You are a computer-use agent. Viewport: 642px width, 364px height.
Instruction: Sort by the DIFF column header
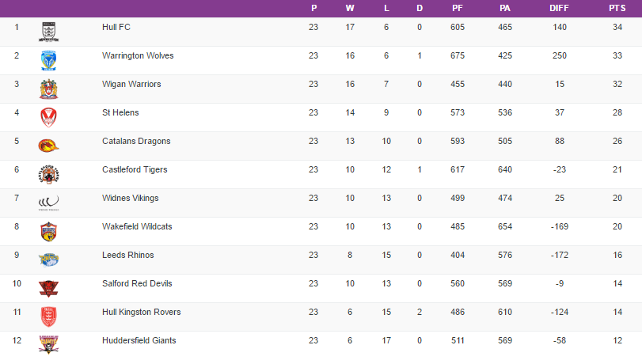[559, 8]
